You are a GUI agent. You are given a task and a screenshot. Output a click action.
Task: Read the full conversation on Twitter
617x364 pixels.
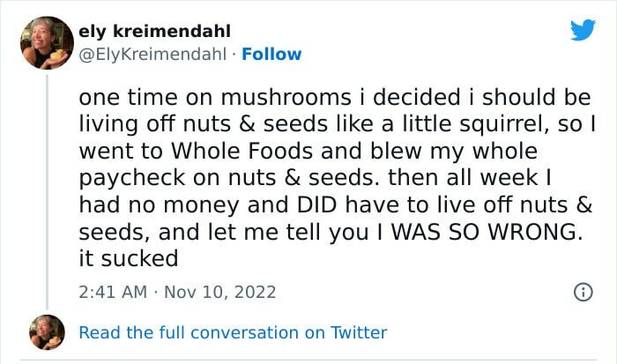pos(233,332)
